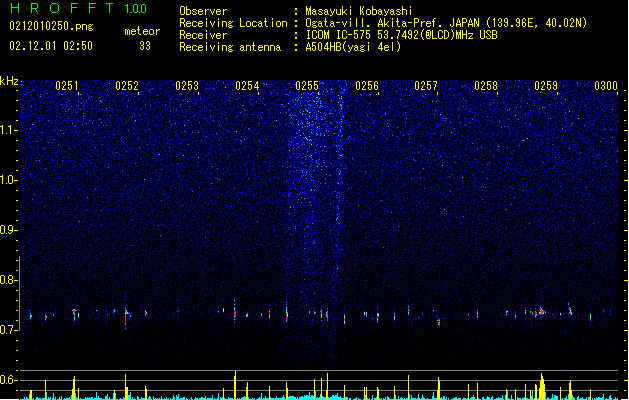Click the 'Receiving Location' label

[233, 23]
